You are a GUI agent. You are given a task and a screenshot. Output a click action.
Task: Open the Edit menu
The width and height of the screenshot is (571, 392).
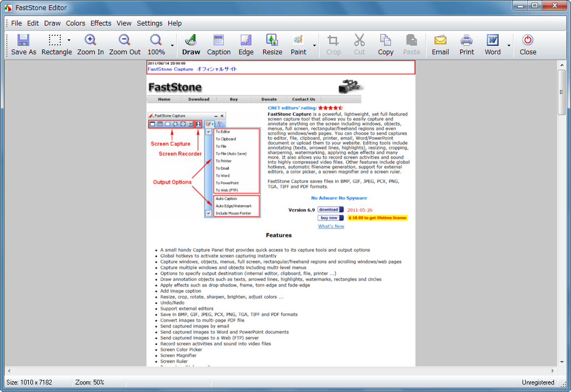point(33,23)
